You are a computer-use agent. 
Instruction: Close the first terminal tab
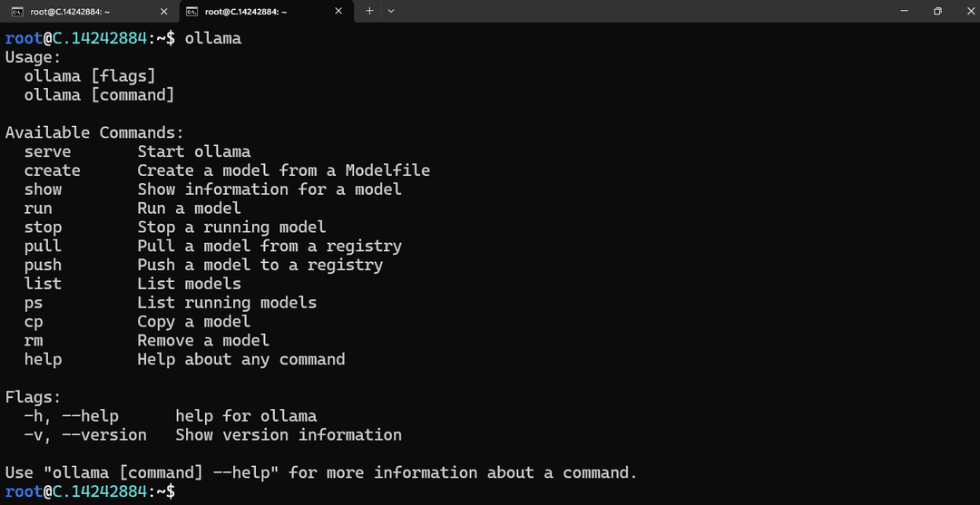163,11
